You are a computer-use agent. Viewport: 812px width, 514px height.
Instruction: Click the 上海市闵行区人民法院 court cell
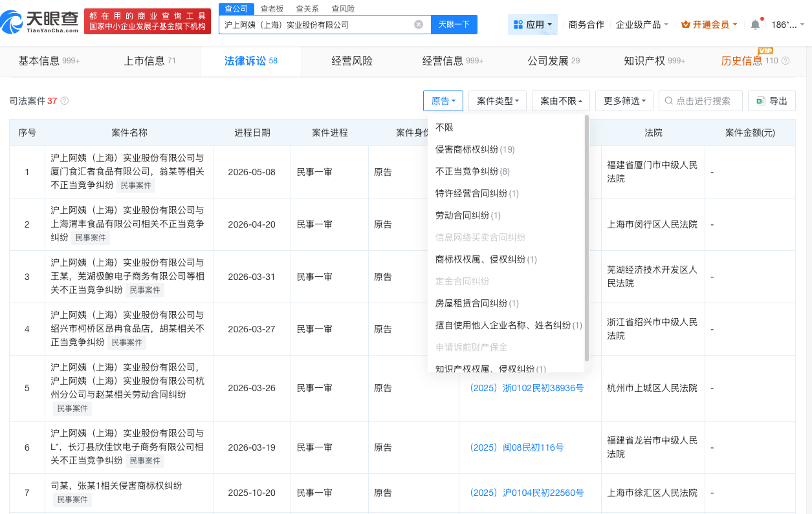652,224
